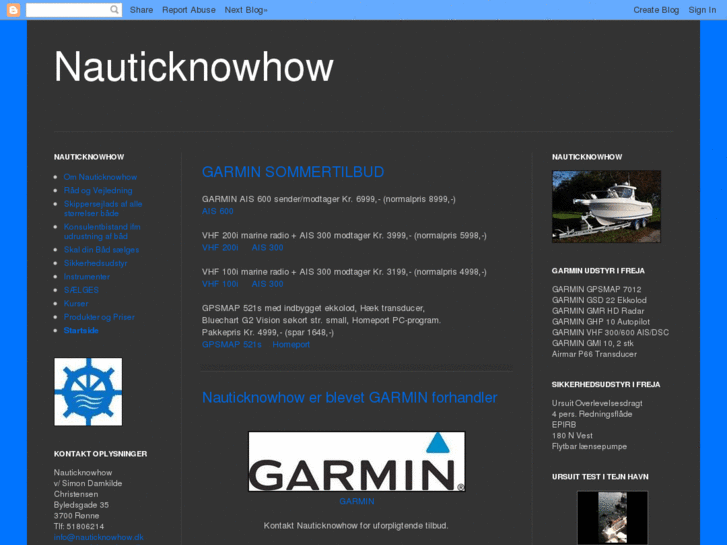Screen dimensions: 727x545
Task: Follow the AIS 600 product link
Action: click(x=217, y=211)
